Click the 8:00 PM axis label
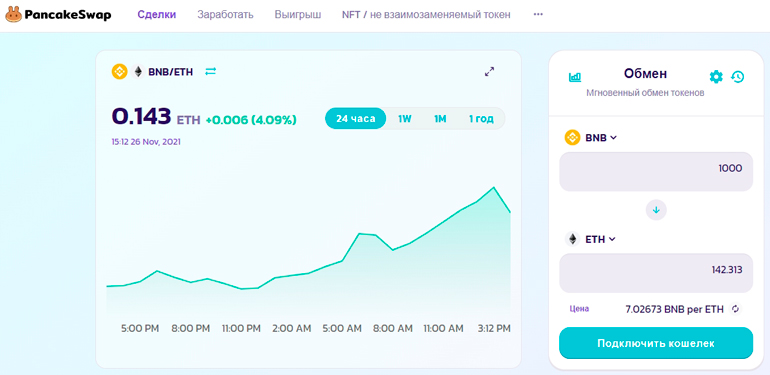This screenshot has width=770, height=375. (x=191, y=328)
